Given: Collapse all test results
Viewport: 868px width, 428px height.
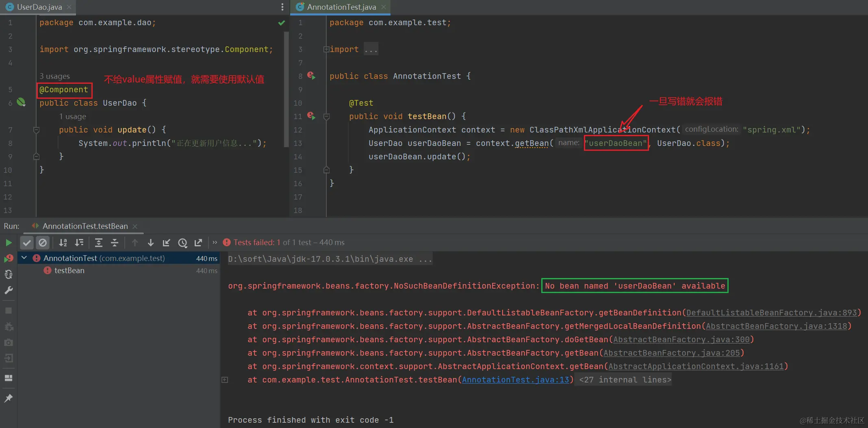Looking at the screenshot, I should click(x=115, y=243).
